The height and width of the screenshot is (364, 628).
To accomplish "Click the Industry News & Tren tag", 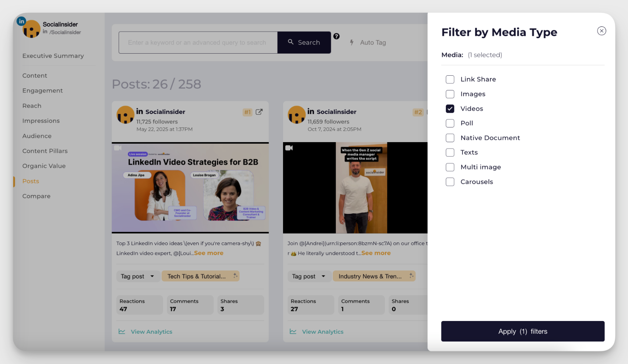I will [374, 276].
